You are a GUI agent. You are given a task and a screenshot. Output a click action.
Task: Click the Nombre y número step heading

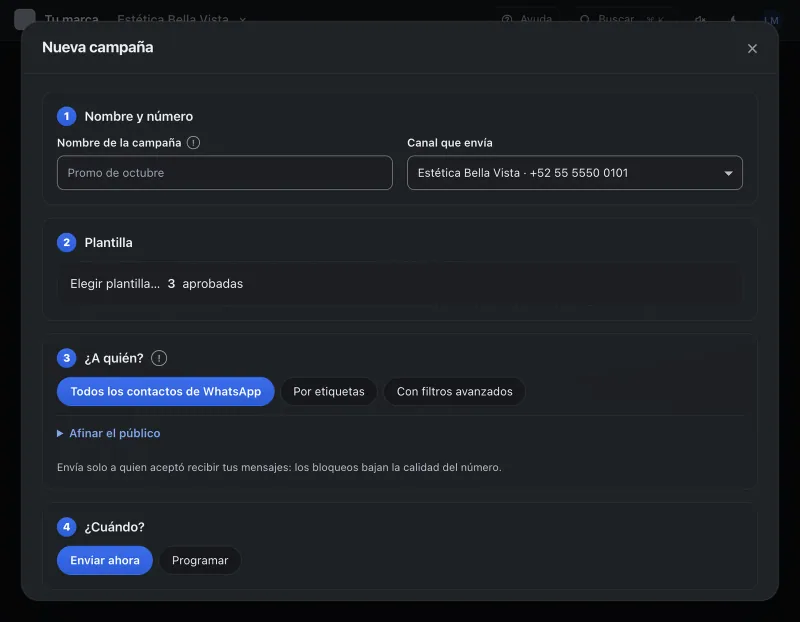tap(139, 116)
